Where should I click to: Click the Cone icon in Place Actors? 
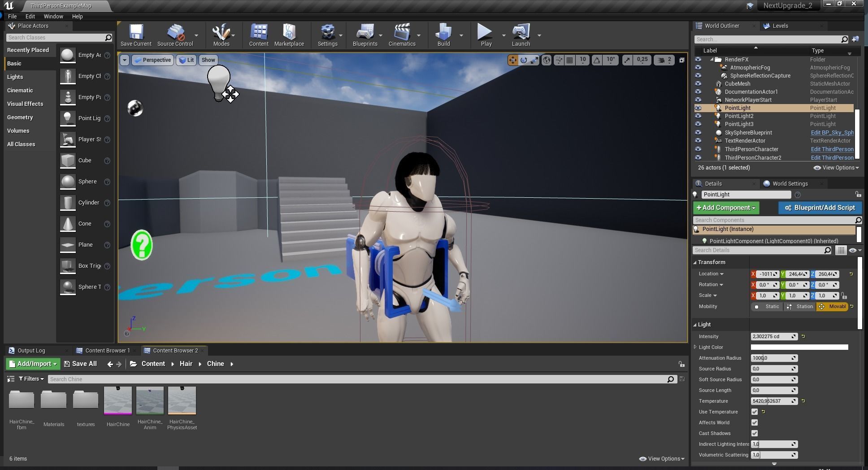68,224
